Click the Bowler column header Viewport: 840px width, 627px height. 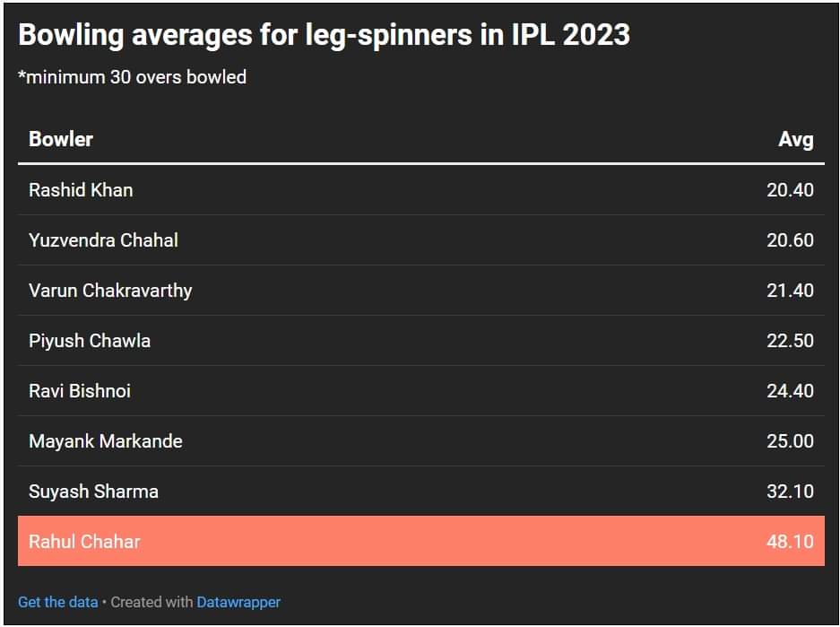pyautogui.click(x=61, y=139)
